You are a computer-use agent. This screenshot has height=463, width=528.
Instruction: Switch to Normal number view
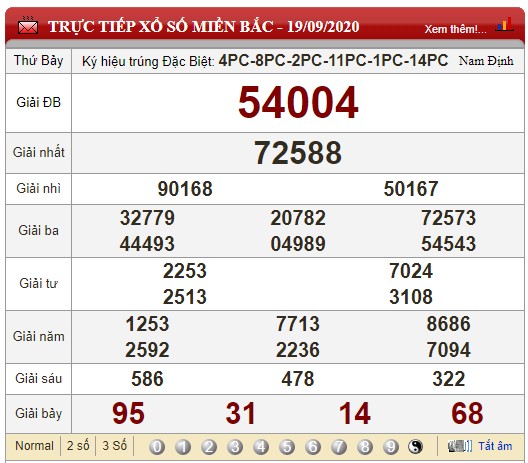tap(34, 446)
